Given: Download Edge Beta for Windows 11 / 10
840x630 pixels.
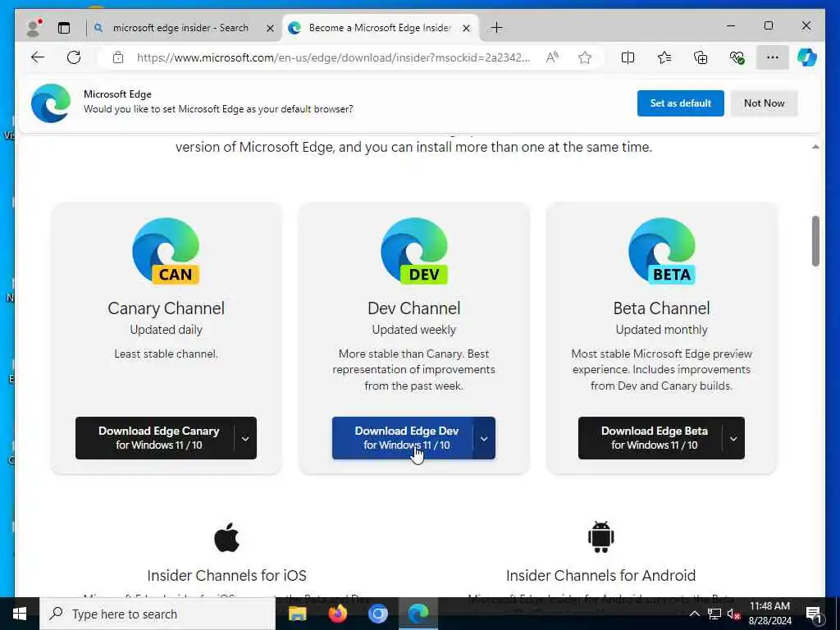Looking at the screenshot, I should coord(651,438).
